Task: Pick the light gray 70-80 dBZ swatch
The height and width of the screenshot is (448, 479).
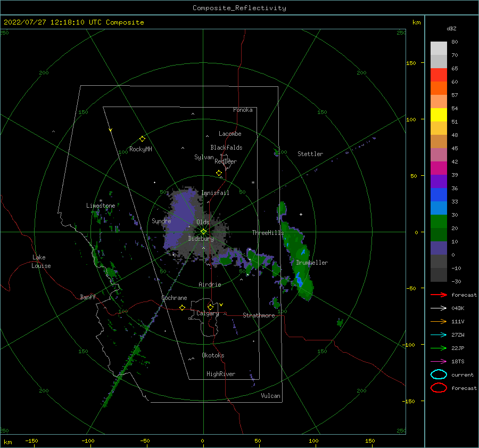Action: tap(439, 48)
